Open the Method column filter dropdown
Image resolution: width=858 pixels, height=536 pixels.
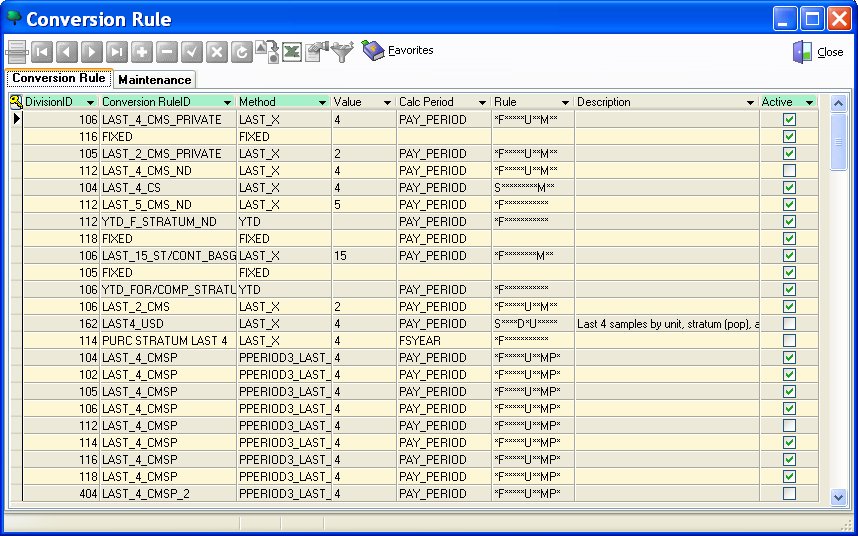(x=322, y=102)
